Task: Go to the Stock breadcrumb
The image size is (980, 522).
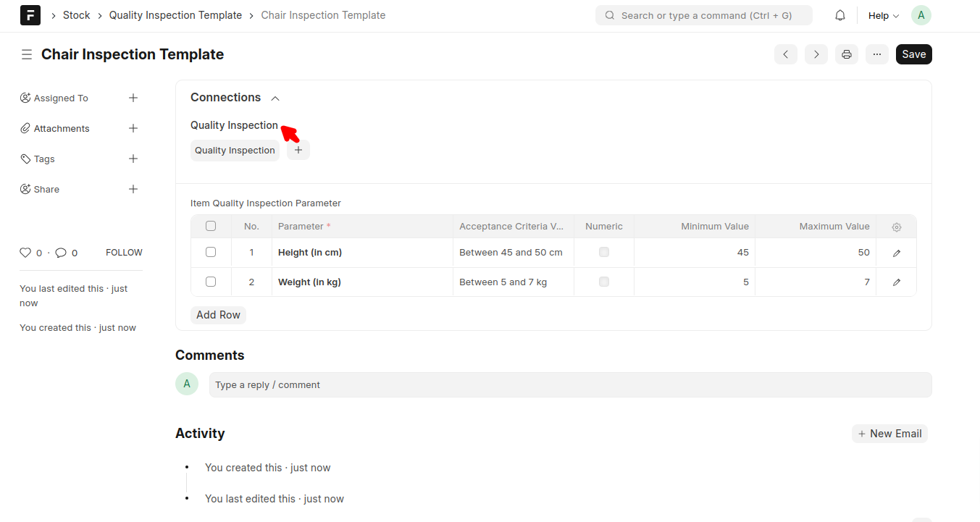Action: click(76, 14)
